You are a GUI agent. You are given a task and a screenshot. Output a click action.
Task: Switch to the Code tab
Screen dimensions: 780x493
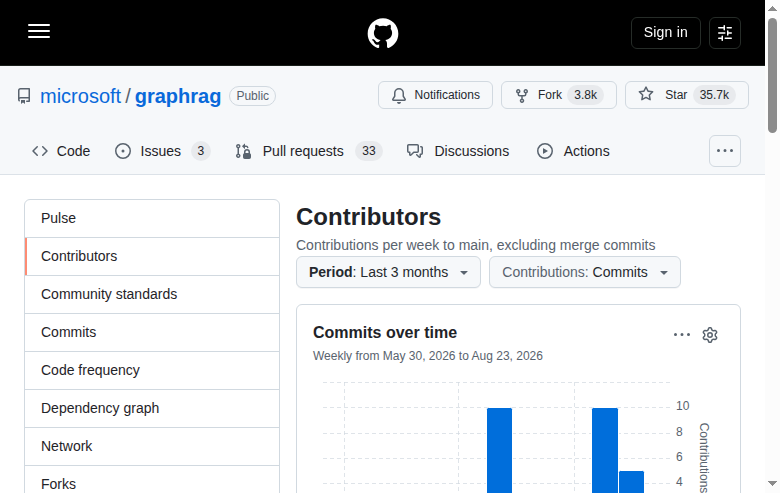coord(61,151)
